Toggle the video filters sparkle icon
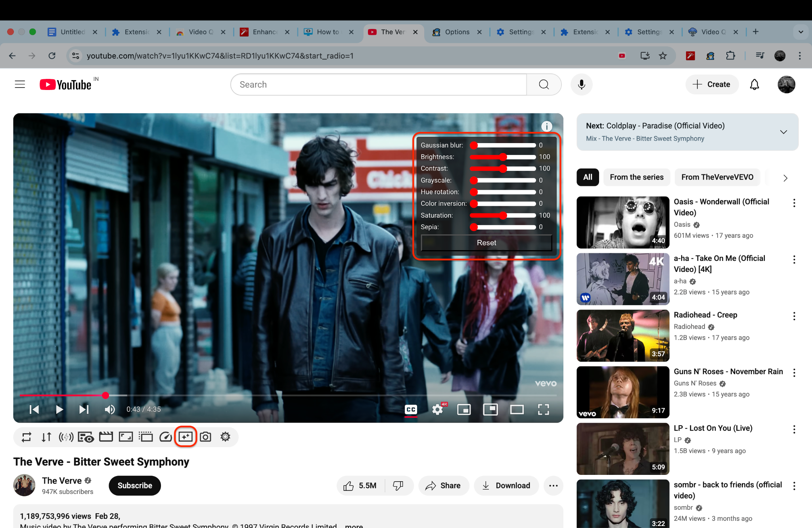 pyautogui.click(x=186, y=437)
